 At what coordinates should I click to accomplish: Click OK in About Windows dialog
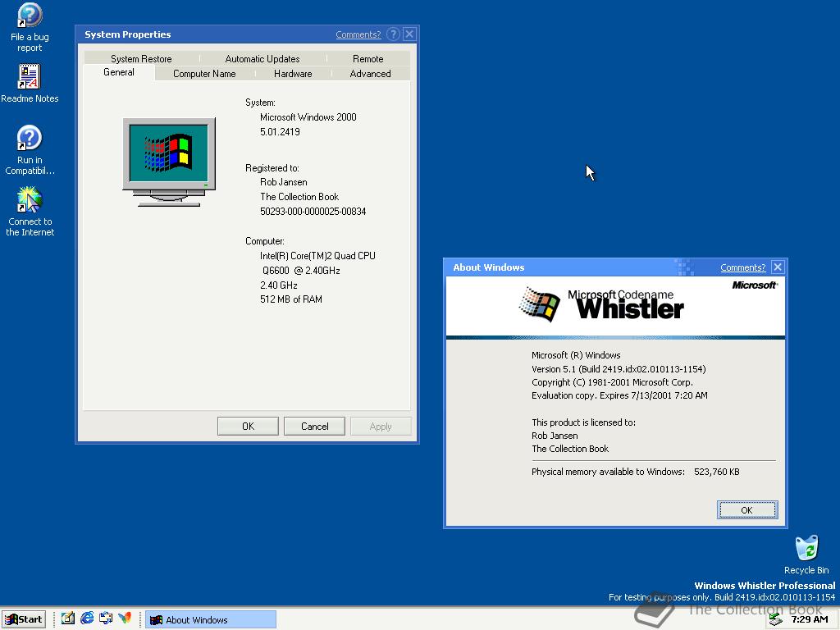(746, 510)
